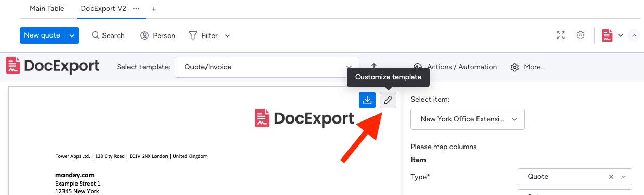Download the document with the blue icon
Screen dimensions: 644x195
pos(367,100)
